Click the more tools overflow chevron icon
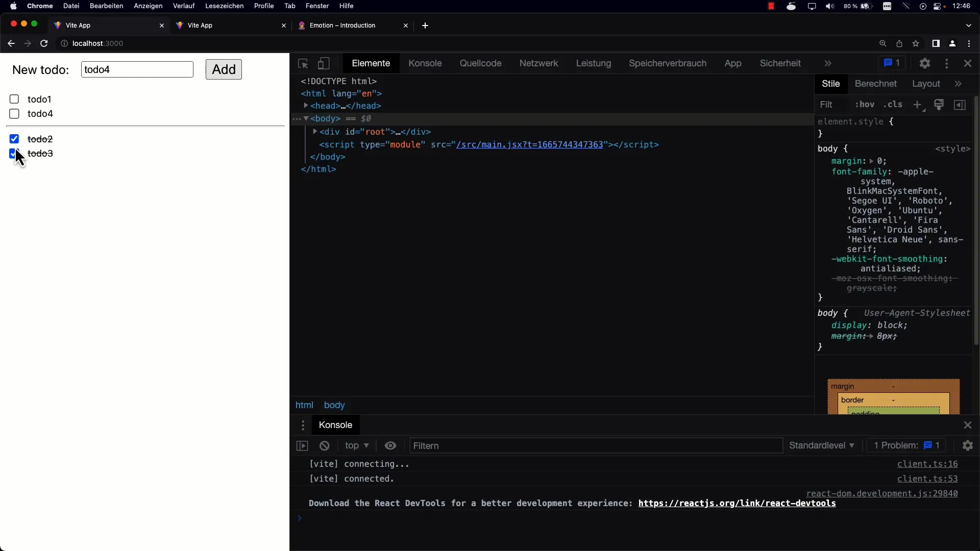This screenshot has width=980, height=551. 828,63
